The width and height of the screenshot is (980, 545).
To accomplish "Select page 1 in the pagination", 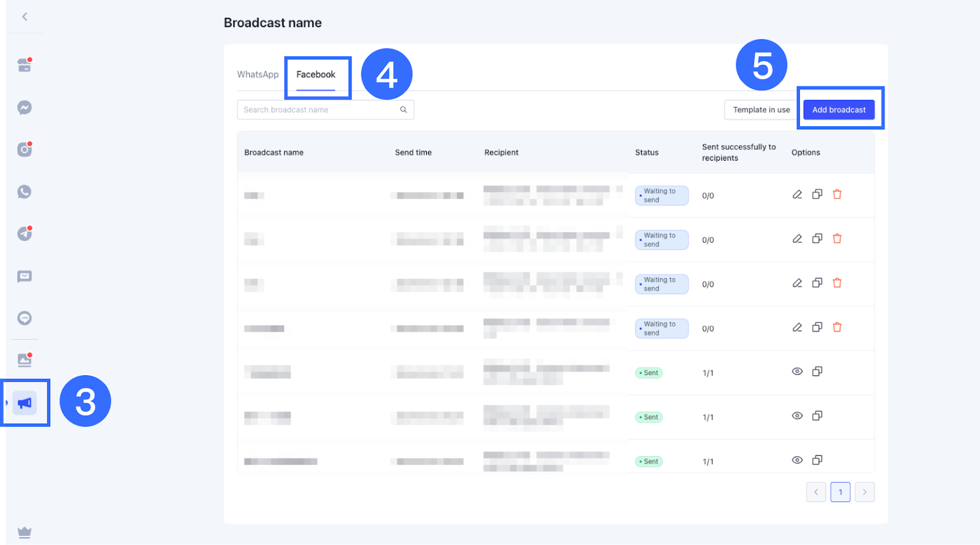I will coord(840,492).
